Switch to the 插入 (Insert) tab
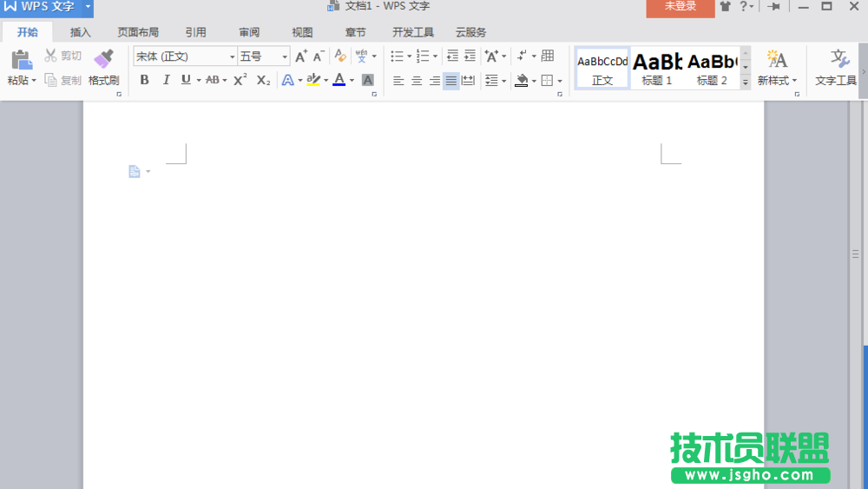 [x=80, y=32]
